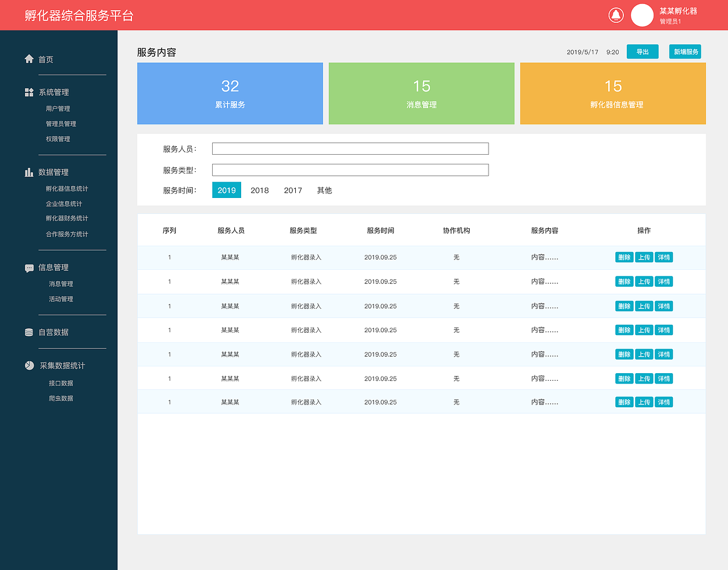Image resolution: width=728 pixels, height=570 pixels.
Task: Click the user avatar circle
Action: 642,15
